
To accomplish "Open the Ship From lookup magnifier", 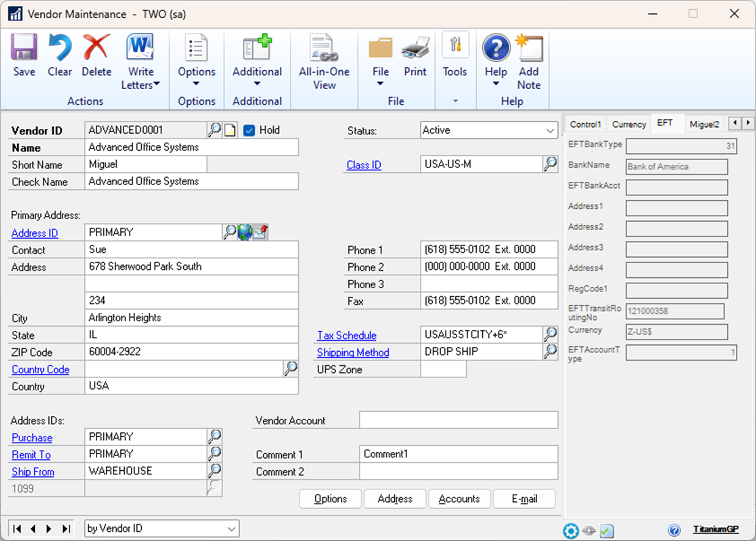I will pyautogui.click(x=215, y=470).
